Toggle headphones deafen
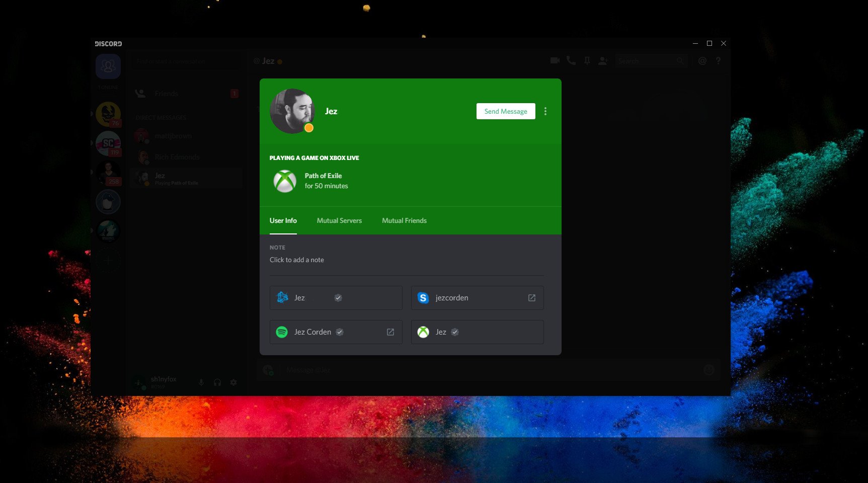 click(217, 382)
